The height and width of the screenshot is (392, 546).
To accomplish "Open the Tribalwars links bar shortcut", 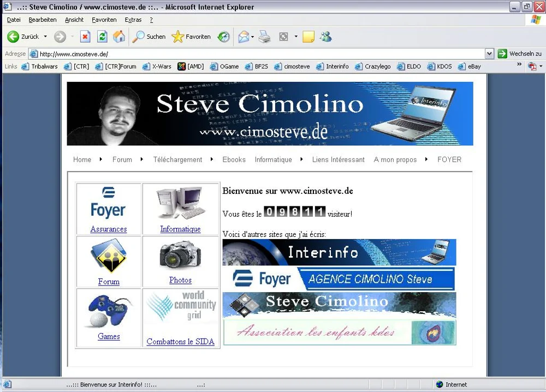I will 40,67.
